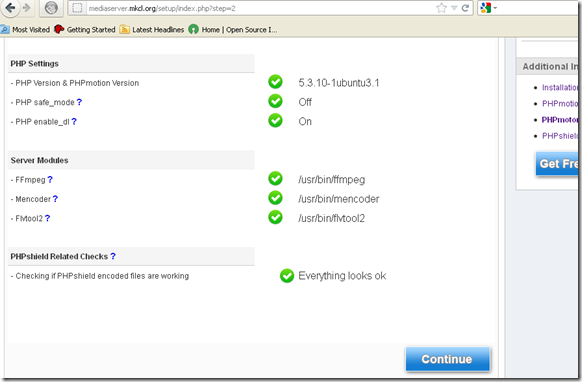Image resolution: width=582 pixels, height=382 pixels.
Task: Click help icon beside PHP safe_mode
Action: click(x=79, y=102)
